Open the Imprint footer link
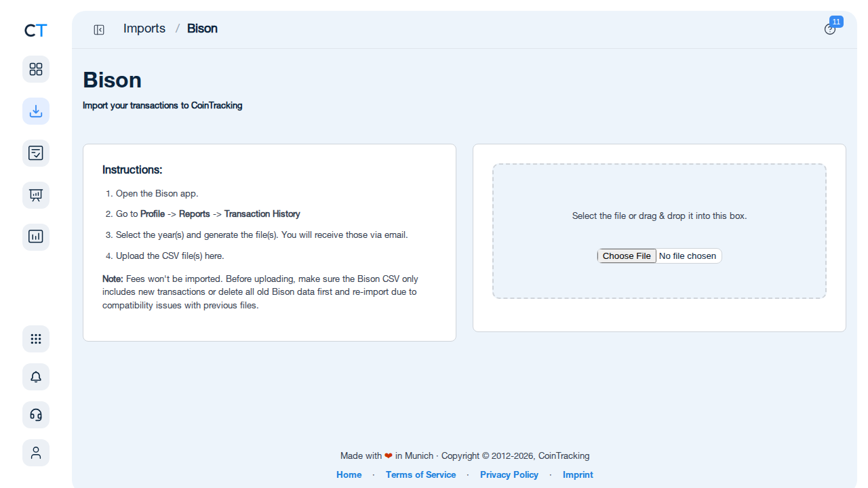 point(578,474)
